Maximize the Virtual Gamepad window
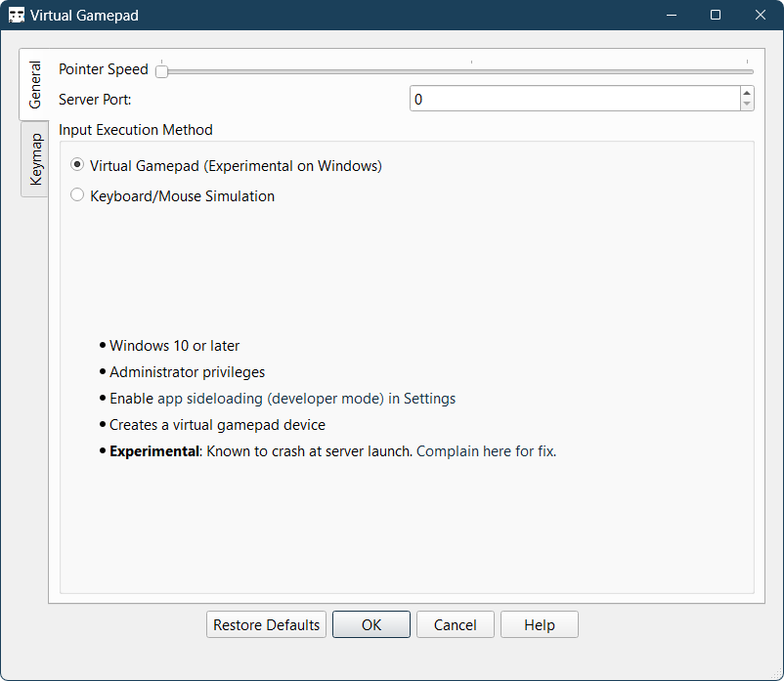Viewport: 784px width, 681px height. (716, 16)
